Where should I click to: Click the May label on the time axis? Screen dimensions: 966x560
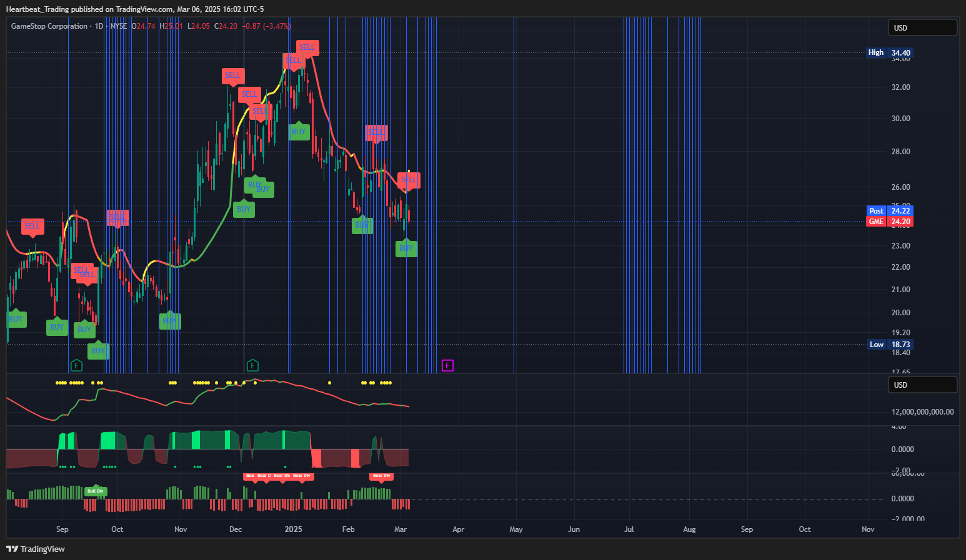516,529
